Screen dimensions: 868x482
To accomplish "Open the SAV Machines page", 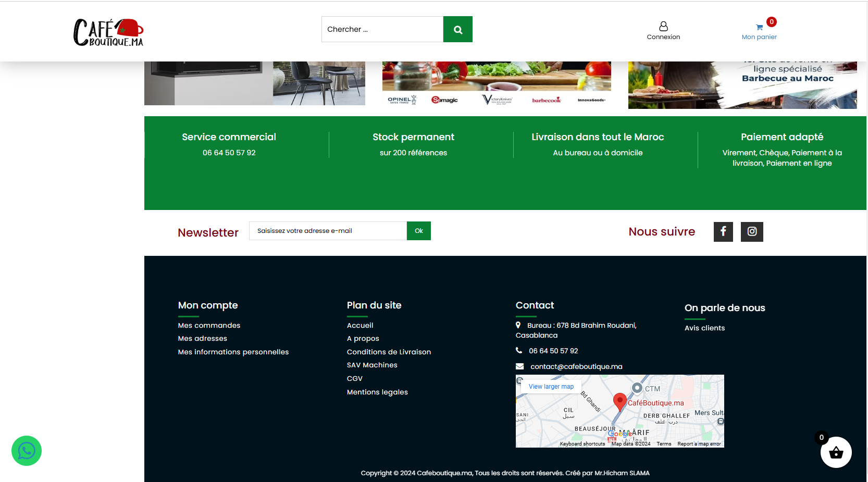I will click(372, 365).
